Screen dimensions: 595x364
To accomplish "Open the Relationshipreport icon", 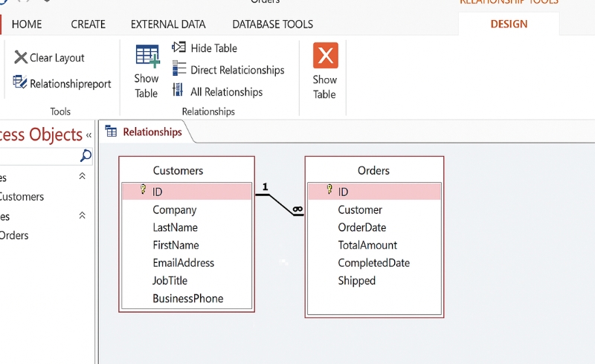I will tap(20, 82).
